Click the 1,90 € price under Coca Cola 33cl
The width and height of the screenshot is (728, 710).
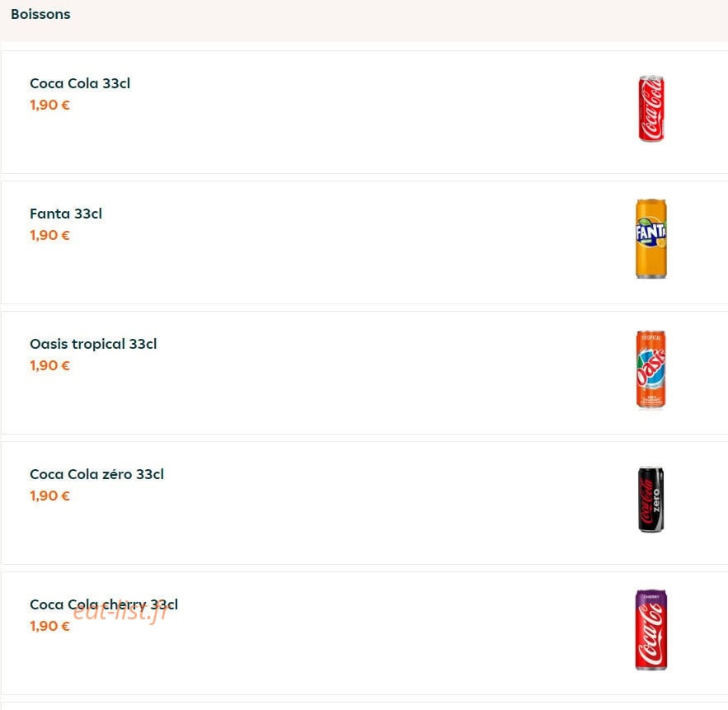coord(49,105)
